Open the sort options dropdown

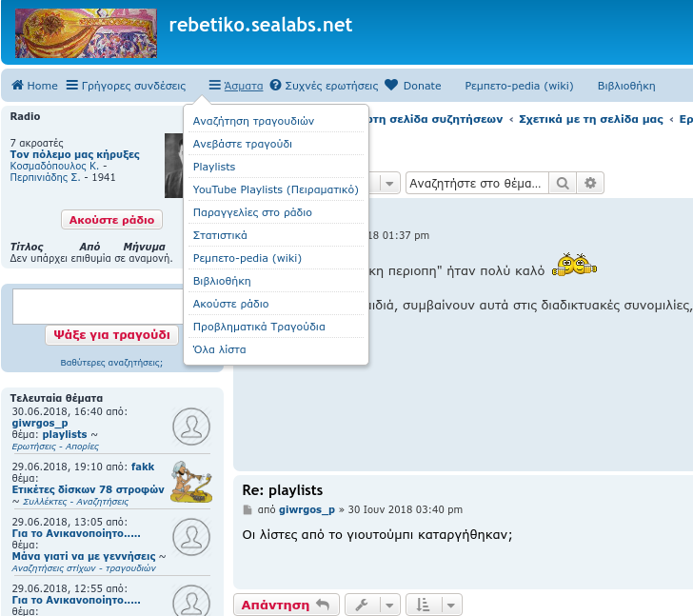click(433, 605)
